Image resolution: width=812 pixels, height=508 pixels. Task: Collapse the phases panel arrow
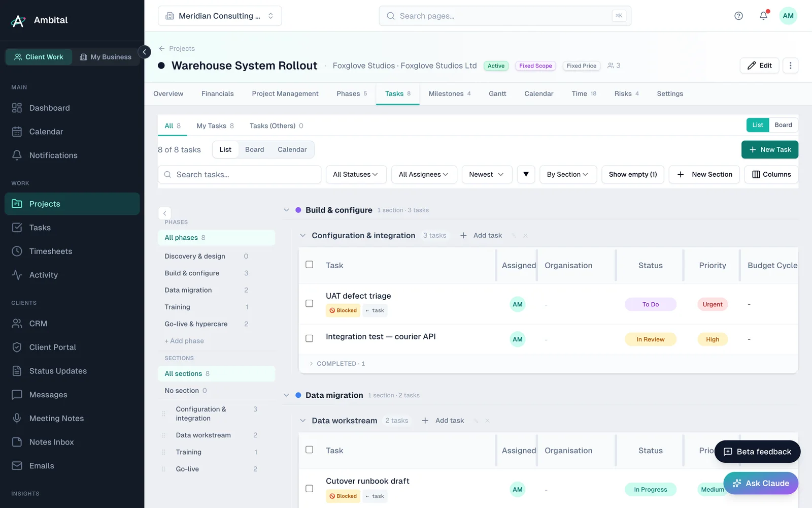(x=164, y=213)
